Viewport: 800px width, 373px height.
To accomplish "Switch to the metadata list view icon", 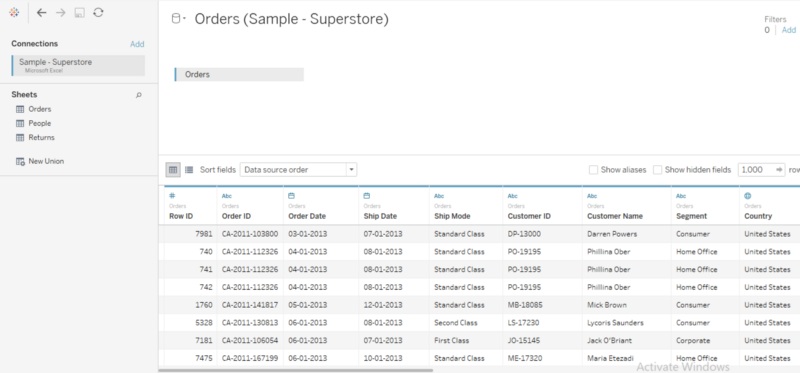I will pos(189,170).
